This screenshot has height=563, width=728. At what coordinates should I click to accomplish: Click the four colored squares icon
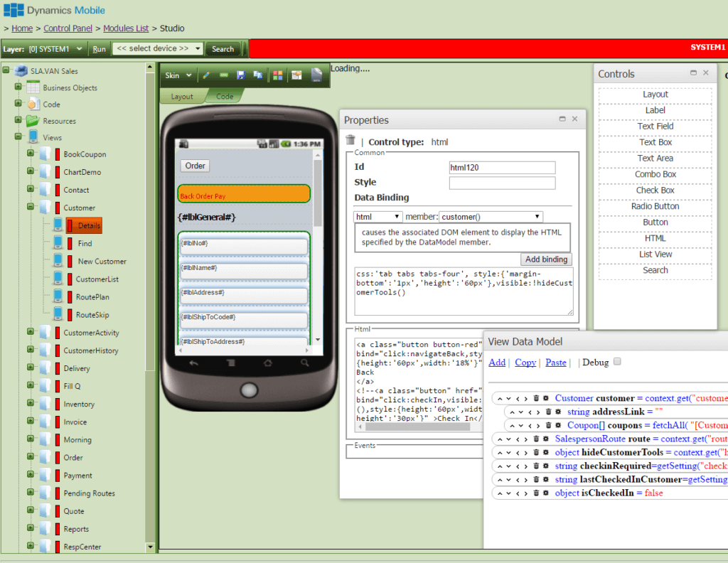[278, 75]
